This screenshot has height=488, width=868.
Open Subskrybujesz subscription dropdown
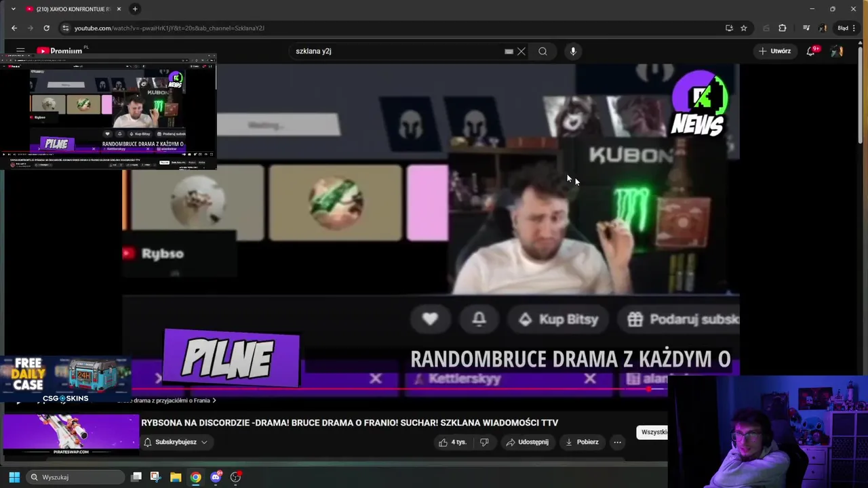point(175,442)
